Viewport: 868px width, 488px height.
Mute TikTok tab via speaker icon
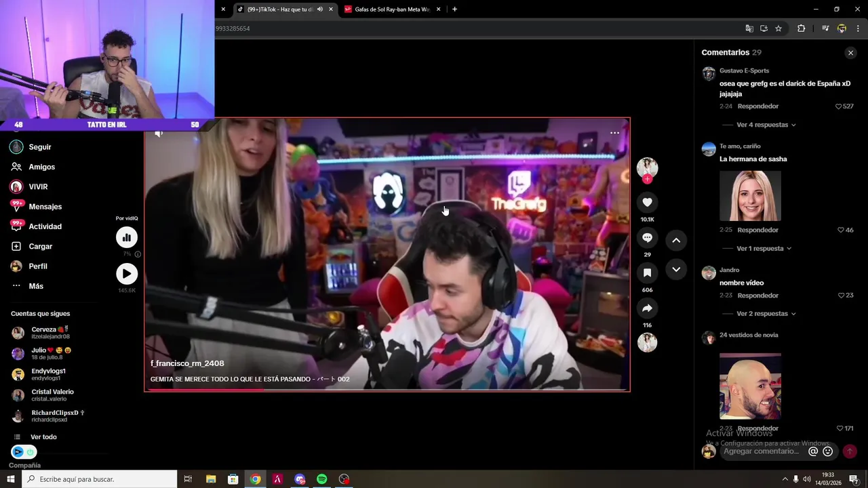pos(320,9)
